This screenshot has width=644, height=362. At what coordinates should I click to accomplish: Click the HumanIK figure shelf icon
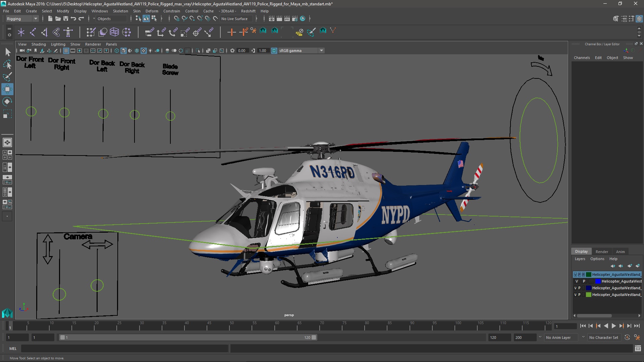click(x=68, y=32)
